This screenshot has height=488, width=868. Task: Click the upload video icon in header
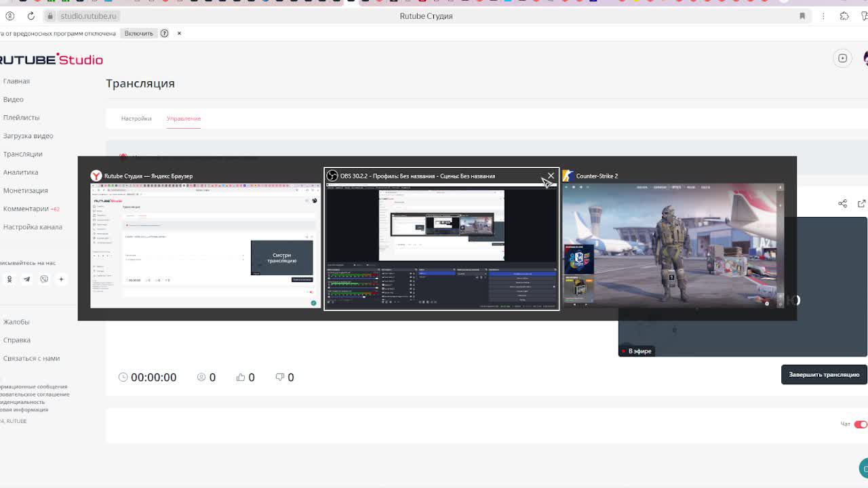click(842, 58)
